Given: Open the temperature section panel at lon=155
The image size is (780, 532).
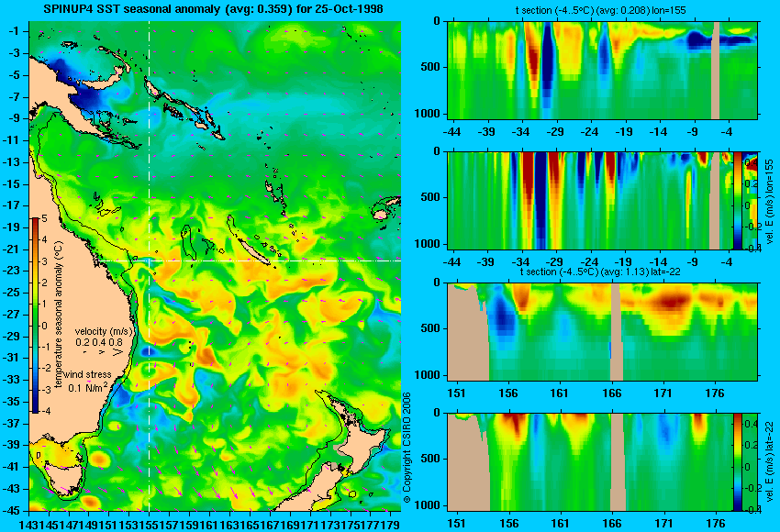Looking at the screenshot, I should pyautogui.click(x=603, y=70).
